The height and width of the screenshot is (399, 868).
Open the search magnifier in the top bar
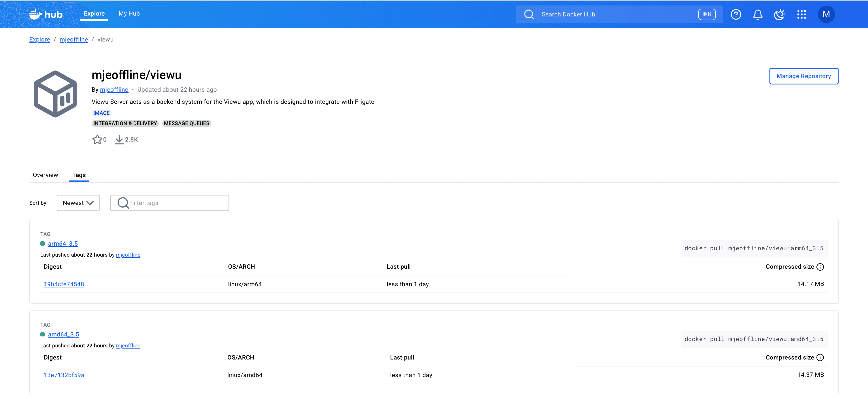(x=529, y=14)
